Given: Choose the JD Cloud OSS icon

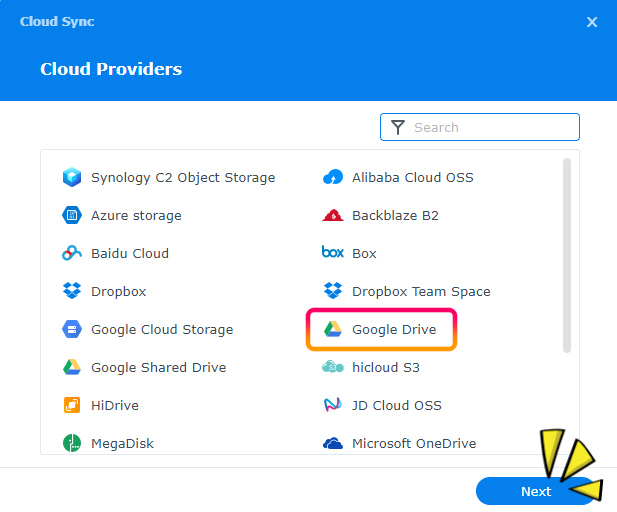Looking at the screenshot, I should tap(333, 405).
